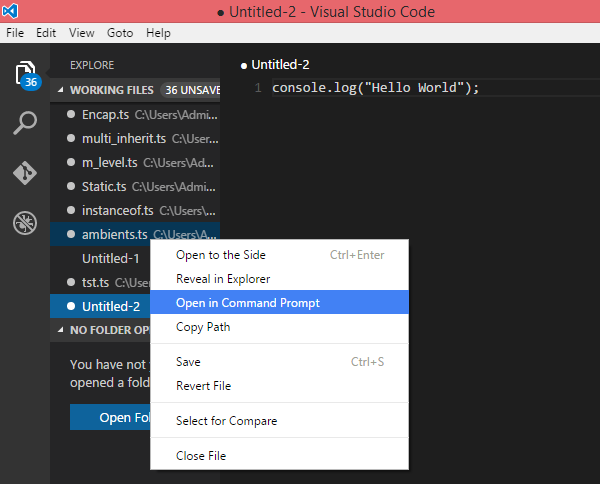Click Select for Compare option
The height and width of the screenshot is (484, 600).
tap(226, 421)
